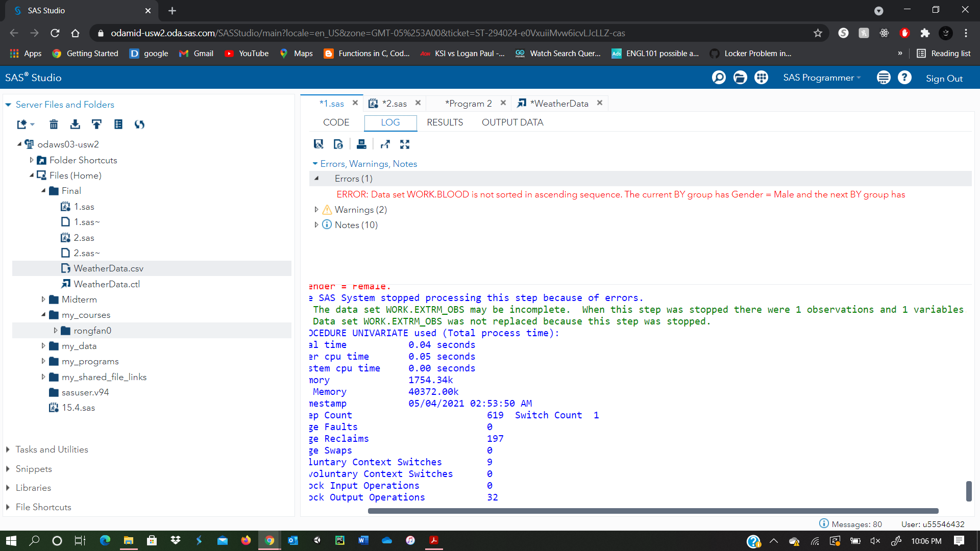The width and height of the screenshot is (980, 551).
Task: Expand the Notes (10) section
Action: (316, 224)
